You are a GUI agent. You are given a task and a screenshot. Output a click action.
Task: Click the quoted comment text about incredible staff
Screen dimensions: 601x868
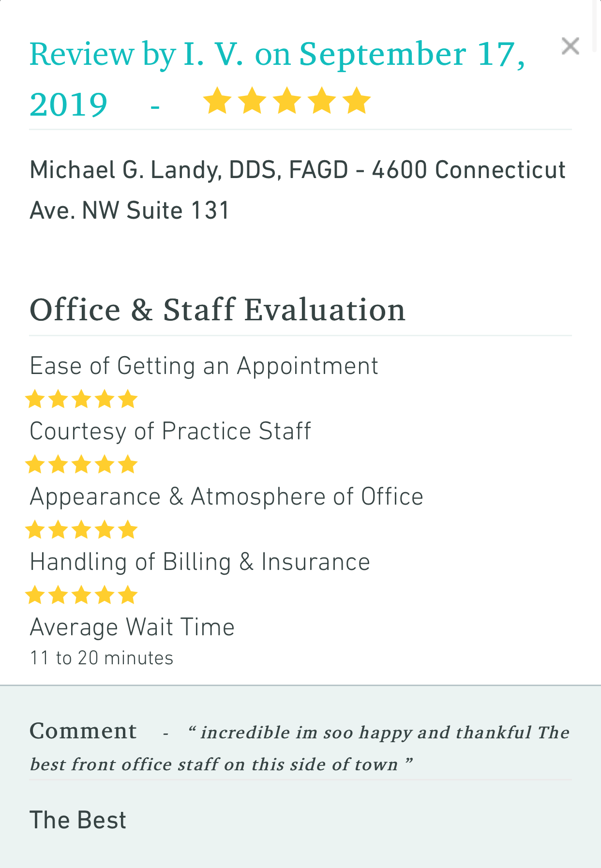(x=300, y=748)
